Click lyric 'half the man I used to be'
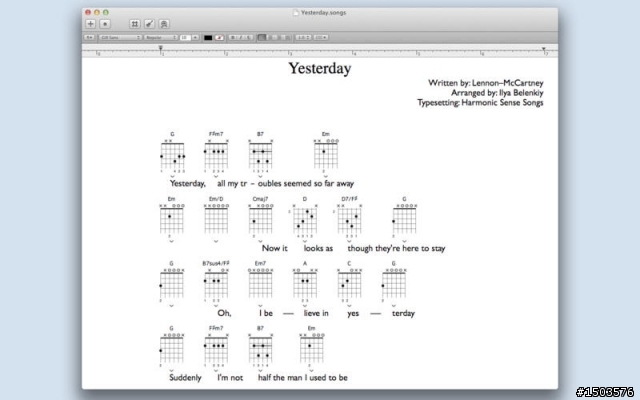 point(302,378)
